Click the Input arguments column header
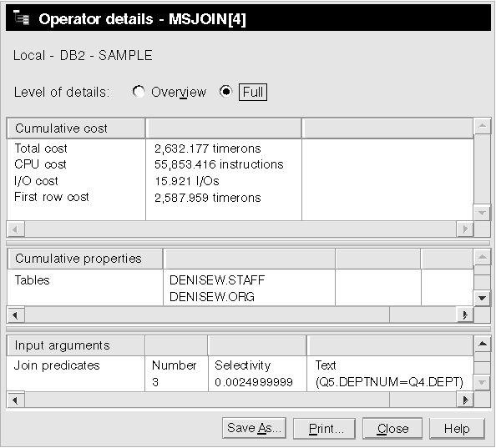This screenshot has width=496, height=448. [76, 345]
